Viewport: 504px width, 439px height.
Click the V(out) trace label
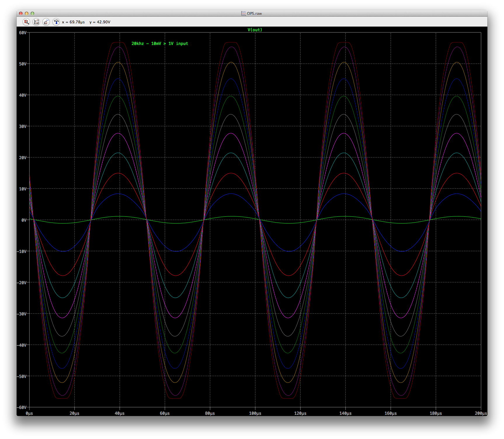point(255,30)
